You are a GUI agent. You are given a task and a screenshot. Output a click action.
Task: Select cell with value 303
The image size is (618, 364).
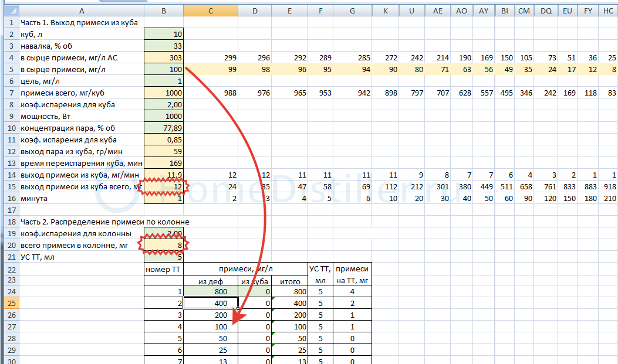point(164,58)
